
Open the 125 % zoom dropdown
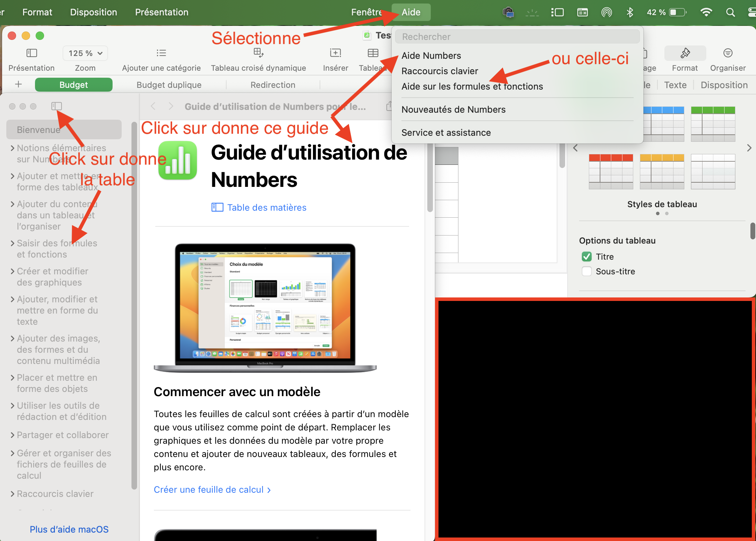85,53
